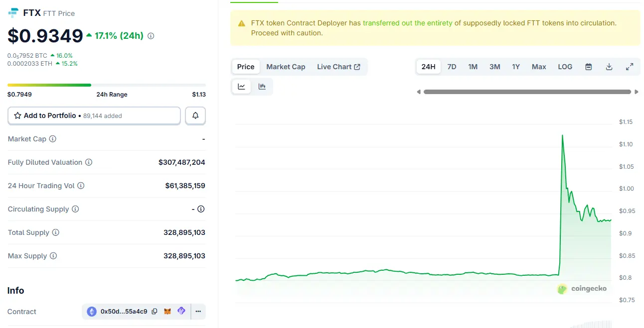Open the contract more options menu
Image resolution: width=644 pixels, height=328 pixels.
click(x=198, y=312)
